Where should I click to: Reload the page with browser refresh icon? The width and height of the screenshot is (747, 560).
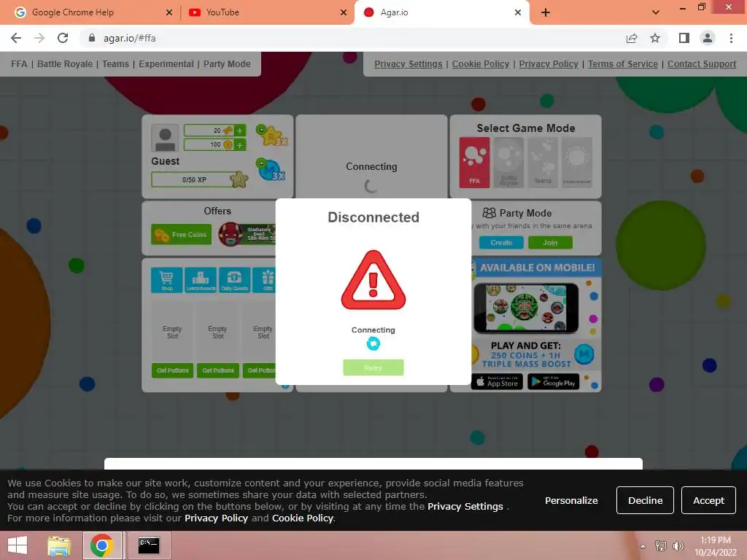tap(63, 38)
